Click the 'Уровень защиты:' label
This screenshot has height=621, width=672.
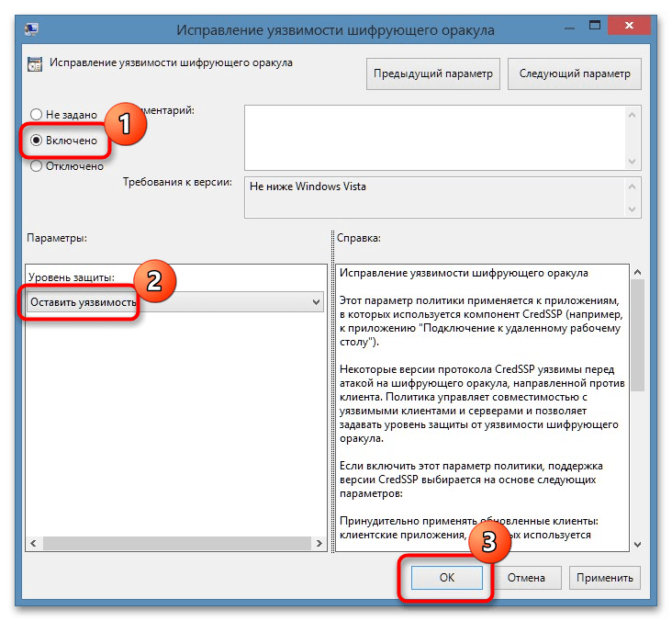coord(72,277)
